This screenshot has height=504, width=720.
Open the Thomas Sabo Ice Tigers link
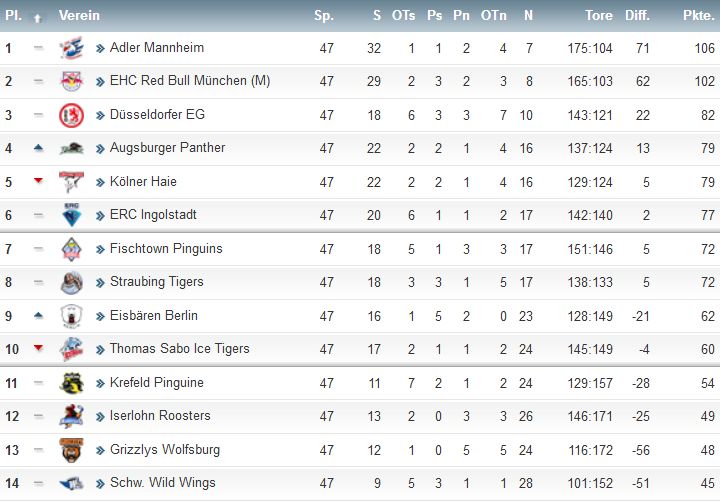pos(180,348)
